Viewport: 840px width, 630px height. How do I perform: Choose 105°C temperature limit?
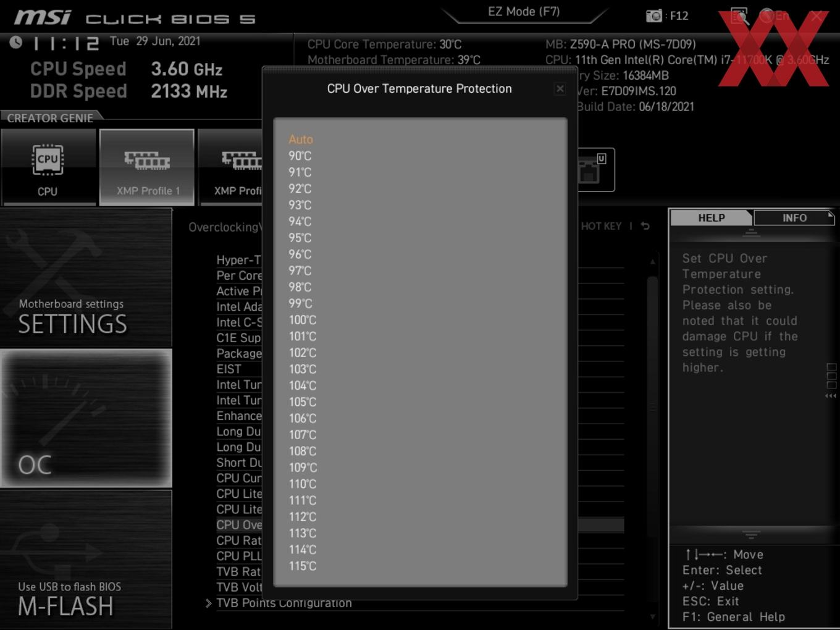tap(303, 401)
